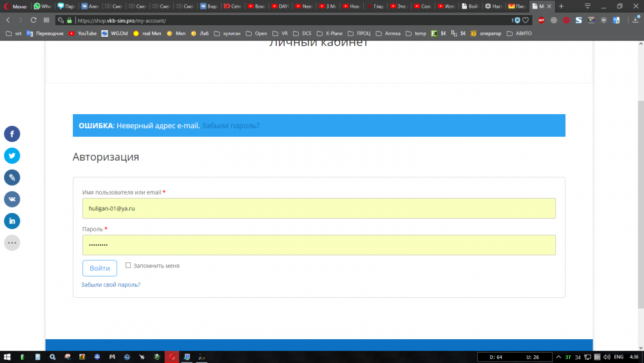Image resolution: width=644 pixels, height=363 pixels.
Task: Open a new tab with plus button
Action: (561, 6)
